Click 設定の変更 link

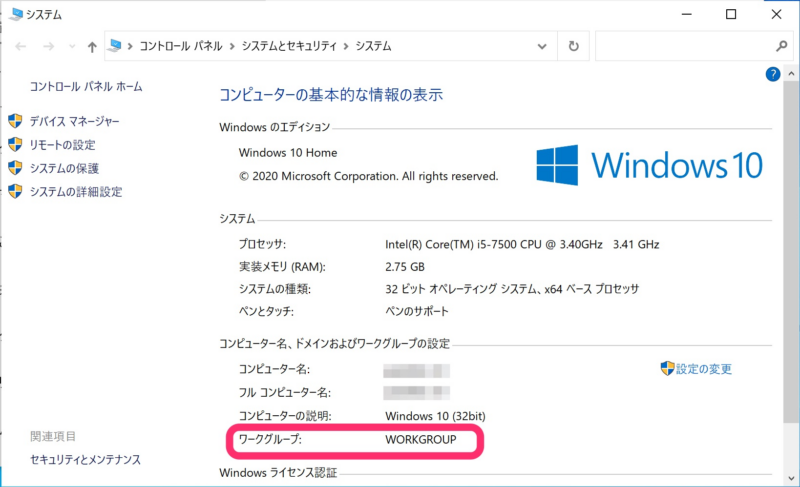704,369
